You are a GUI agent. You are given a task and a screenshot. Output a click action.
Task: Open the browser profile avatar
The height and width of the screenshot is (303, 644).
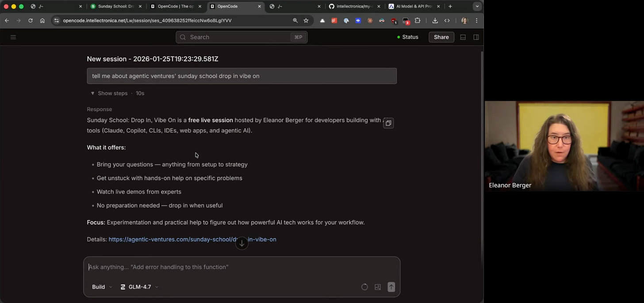coord(464,20)
